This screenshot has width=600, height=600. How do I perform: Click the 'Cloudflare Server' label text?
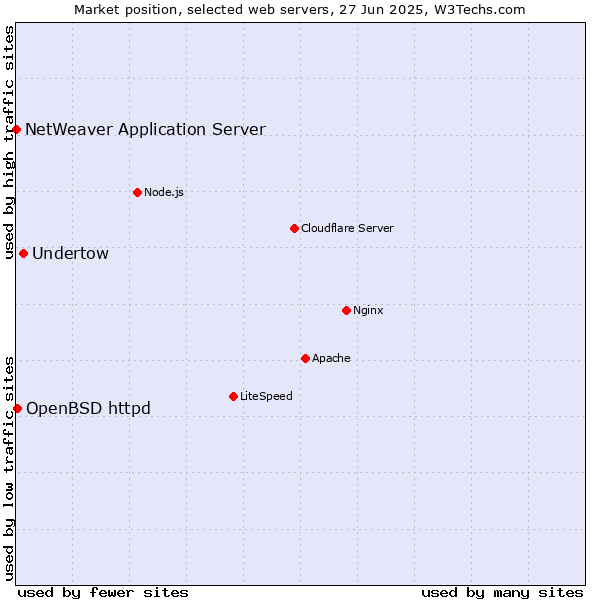[x=347, y=228]
